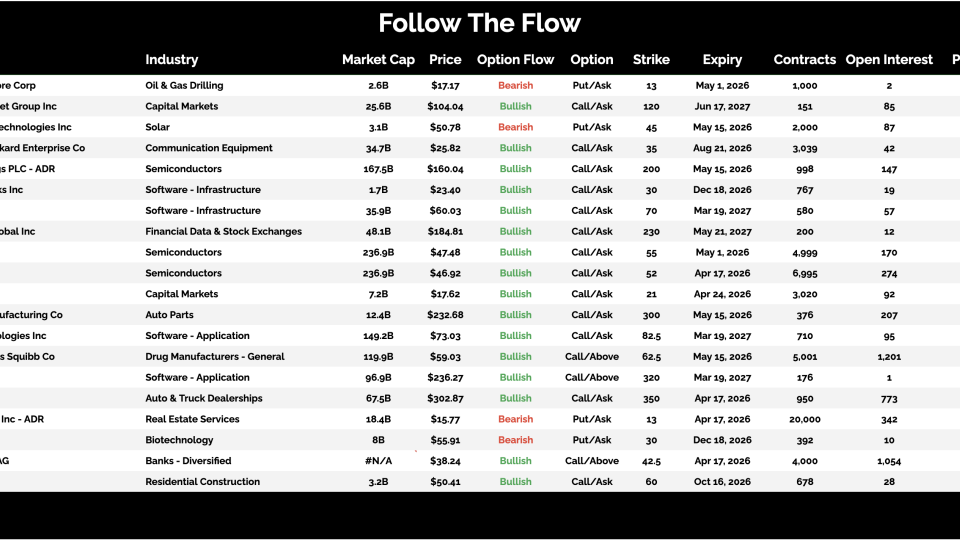This screenshot has width=960, height=540.
Task: Select the Financial Data & Stock Exchanges cell
Action: pyautogui.click(x=223, y=232)
